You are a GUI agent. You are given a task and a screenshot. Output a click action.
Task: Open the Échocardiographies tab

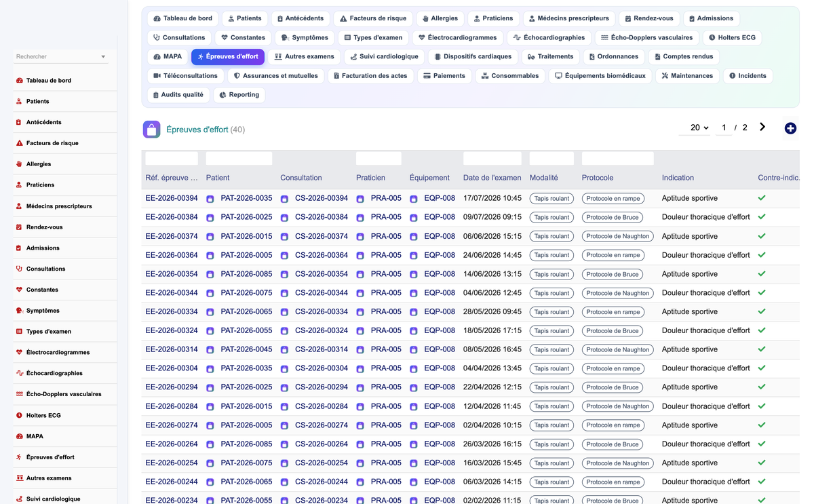(549, 37)
